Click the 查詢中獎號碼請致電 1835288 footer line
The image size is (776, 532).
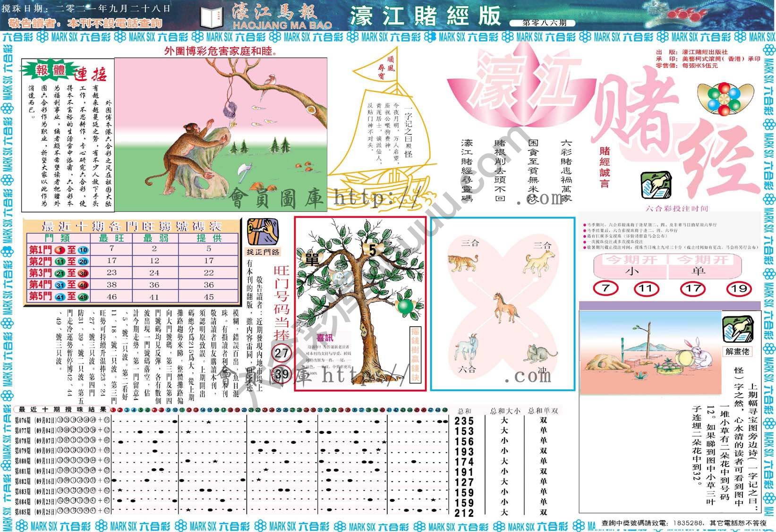coord(684,523)
